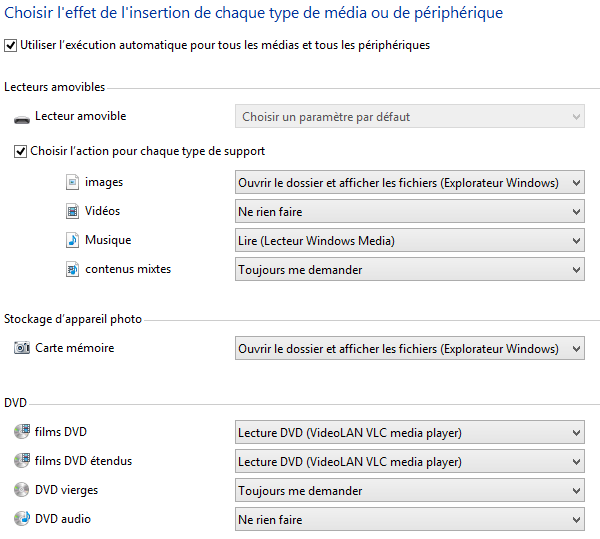Open contenus mixtes 'Toujours me demander' dropdown
The height and width of the screenshot is (539, 600).
[410, 269]
